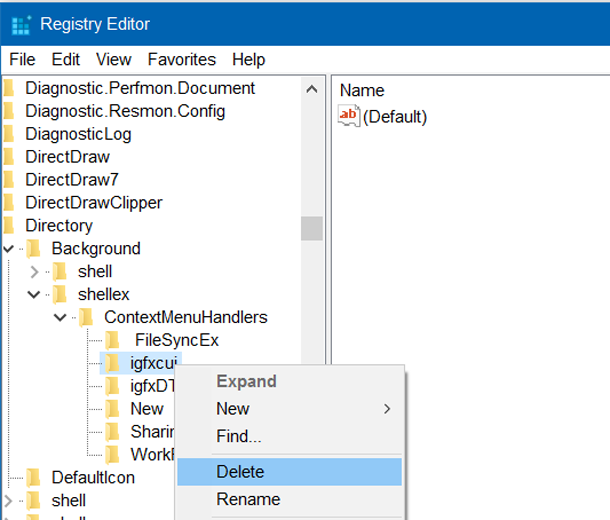
Task: Choose Delete in the context menu
Action: pyautogui.click(x=289, y=472)
